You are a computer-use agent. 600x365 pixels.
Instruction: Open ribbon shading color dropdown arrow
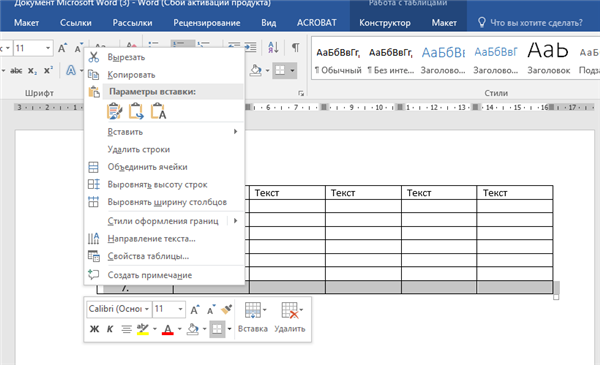point(267,70)
